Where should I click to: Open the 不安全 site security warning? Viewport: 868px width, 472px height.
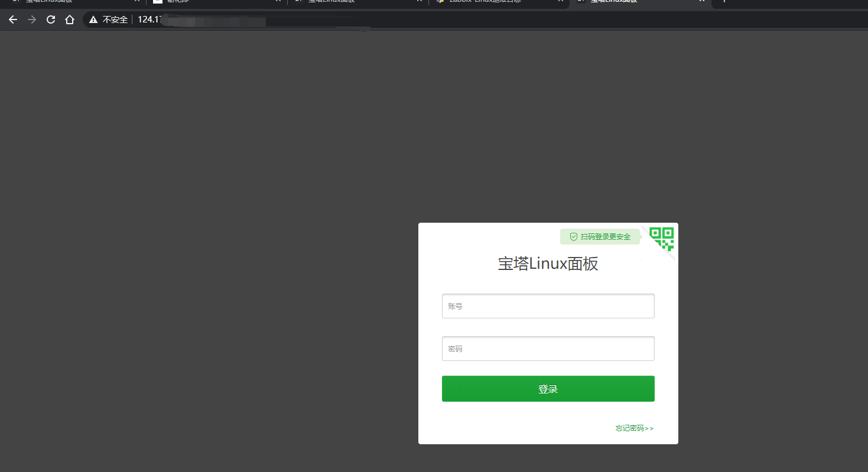pyautogui.click(x=109, y=19)
